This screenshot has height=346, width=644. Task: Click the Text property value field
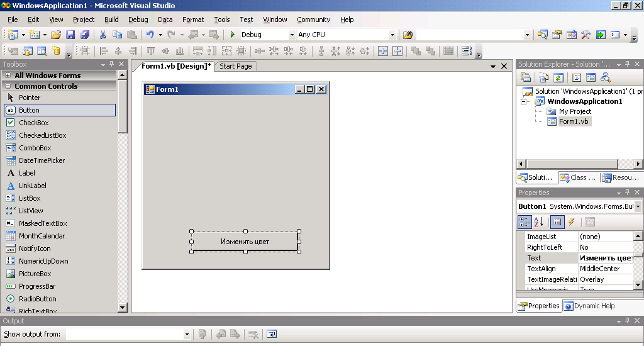point(606,258)
